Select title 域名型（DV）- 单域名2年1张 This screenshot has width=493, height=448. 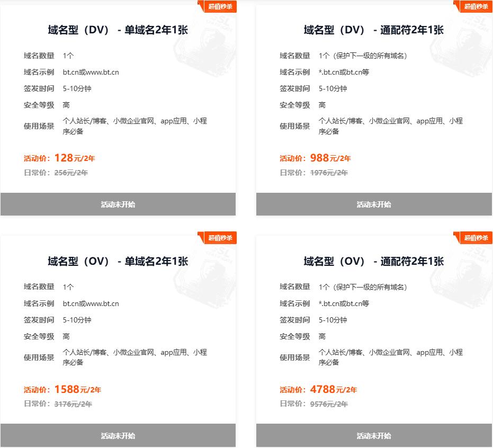pyautogui.click(x=118, y=30)
